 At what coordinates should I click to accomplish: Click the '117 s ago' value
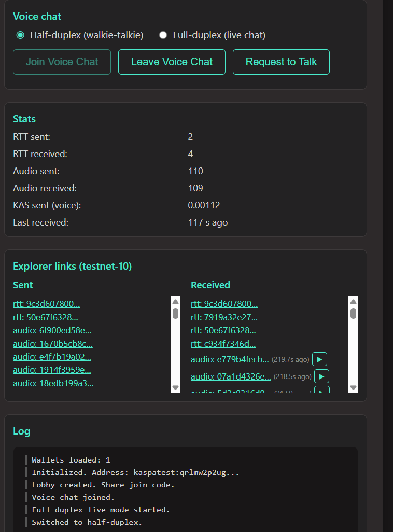click(208, 222)
